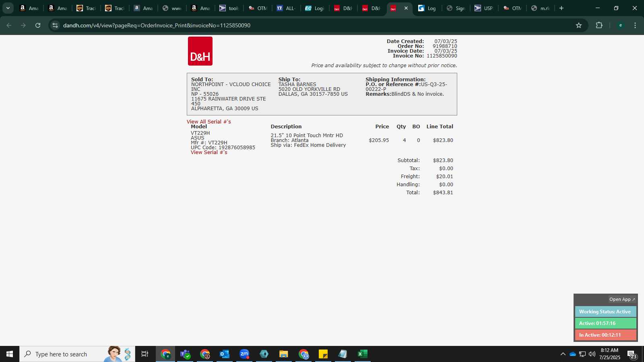The width and height of the screenshot is (644, 362).
Task: Click the Subtotal amount $823.80
Action: click(x=443, y=160)
